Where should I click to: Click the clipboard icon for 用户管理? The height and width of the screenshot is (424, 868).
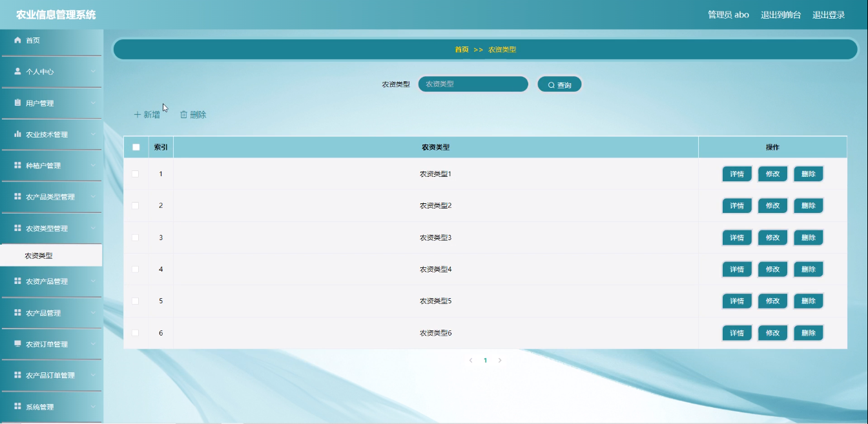click(18, 103)
